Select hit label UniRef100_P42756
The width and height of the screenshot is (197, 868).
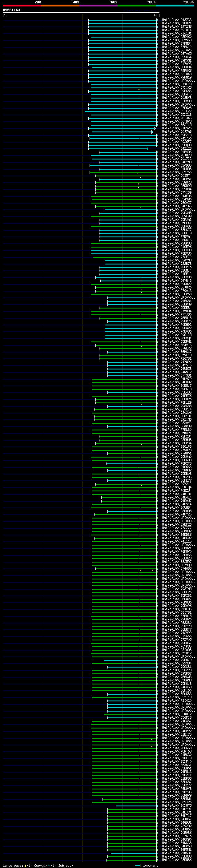[176, 139]
